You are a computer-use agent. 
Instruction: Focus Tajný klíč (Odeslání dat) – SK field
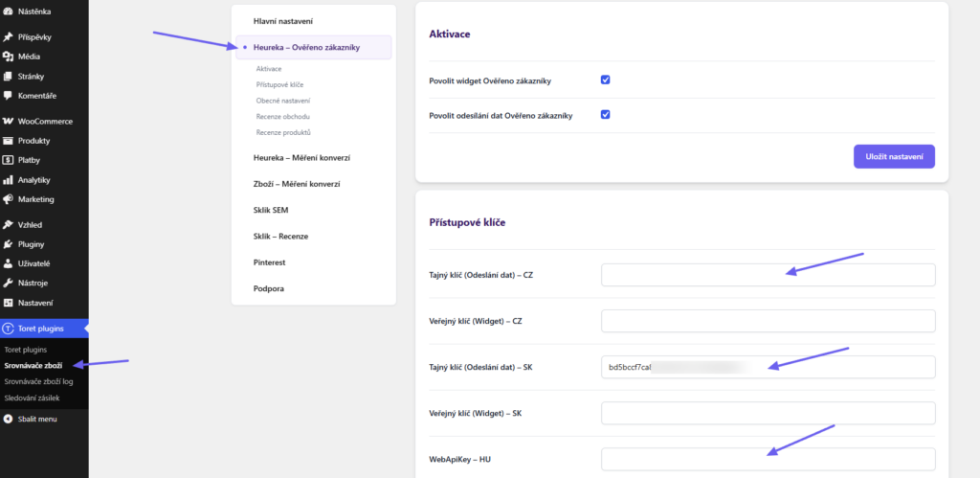coord(768,367)
